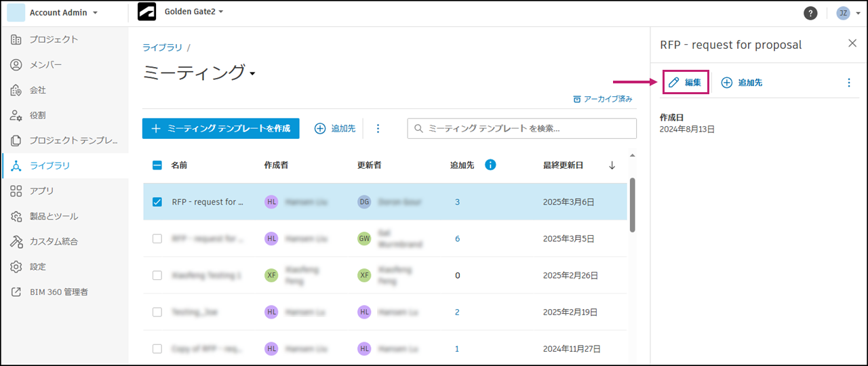Image resolution: width=868 pixels, height=366 pixels.
Task: Click the 編集 pencil button in side panel
Action: [685, 83]
